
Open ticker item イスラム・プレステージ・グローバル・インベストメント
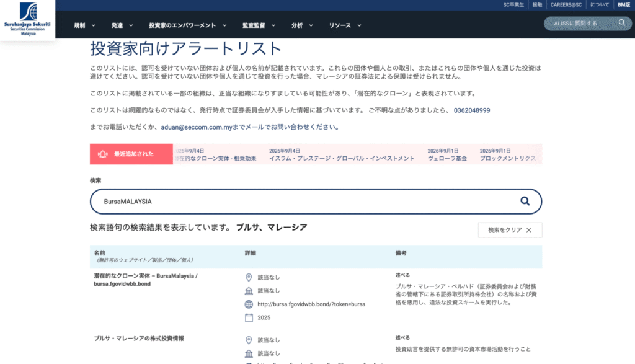[342, 158]
